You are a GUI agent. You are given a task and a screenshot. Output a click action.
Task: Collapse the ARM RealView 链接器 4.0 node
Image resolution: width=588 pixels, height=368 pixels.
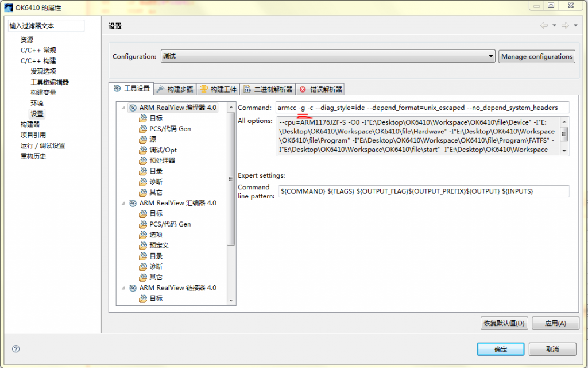pos(123,288)
